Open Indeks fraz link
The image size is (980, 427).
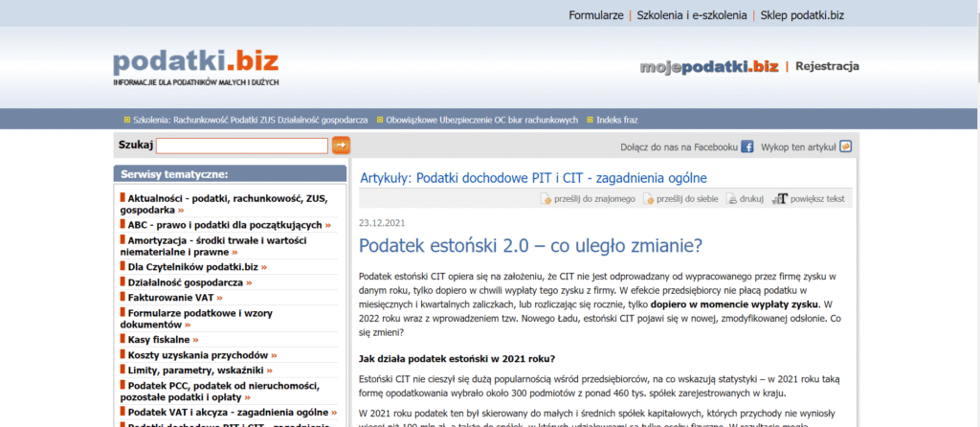(616, 120)
